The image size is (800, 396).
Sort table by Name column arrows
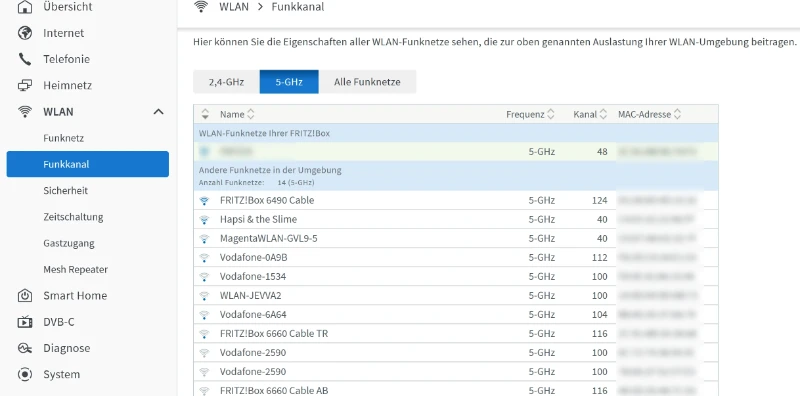pyautogui.click(x=251, y=114)
